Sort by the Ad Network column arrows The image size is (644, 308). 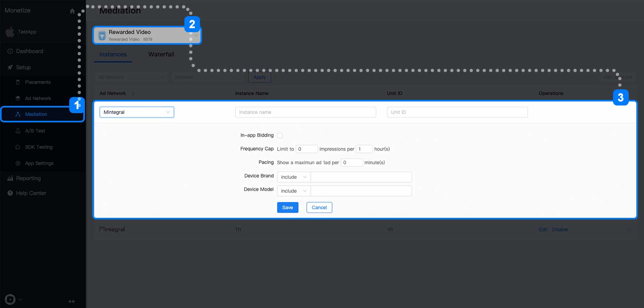pos(133,93)
